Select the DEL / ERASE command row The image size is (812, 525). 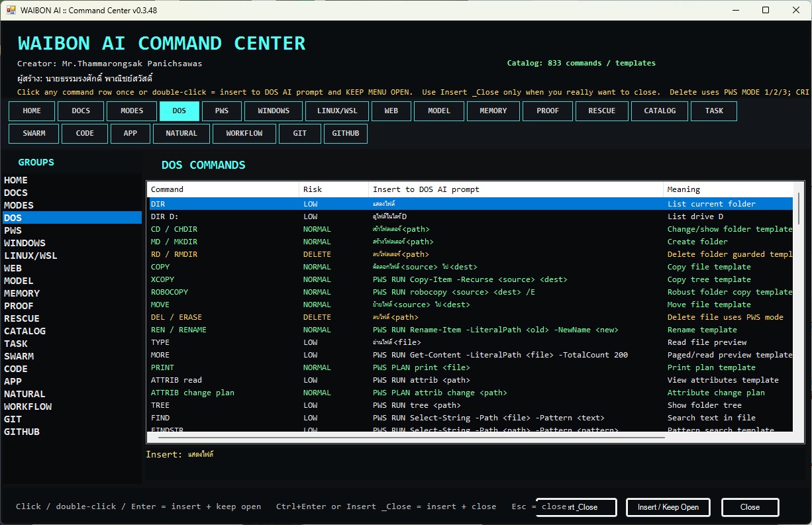pos(470,317)
